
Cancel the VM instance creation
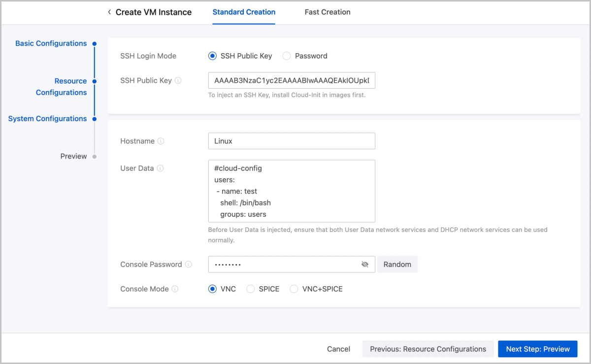[338, 349]
